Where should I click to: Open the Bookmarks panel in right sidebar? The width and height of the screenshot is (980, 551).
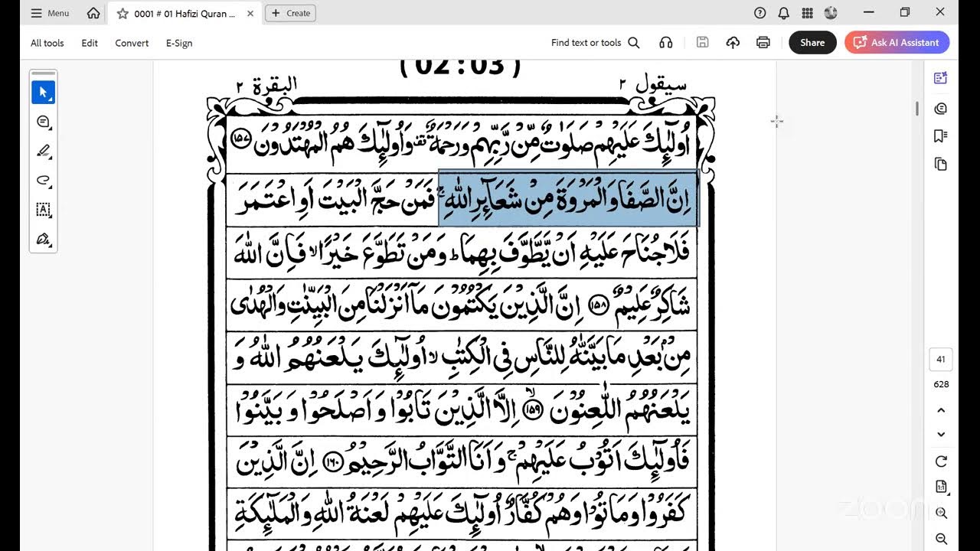[941, 136]
